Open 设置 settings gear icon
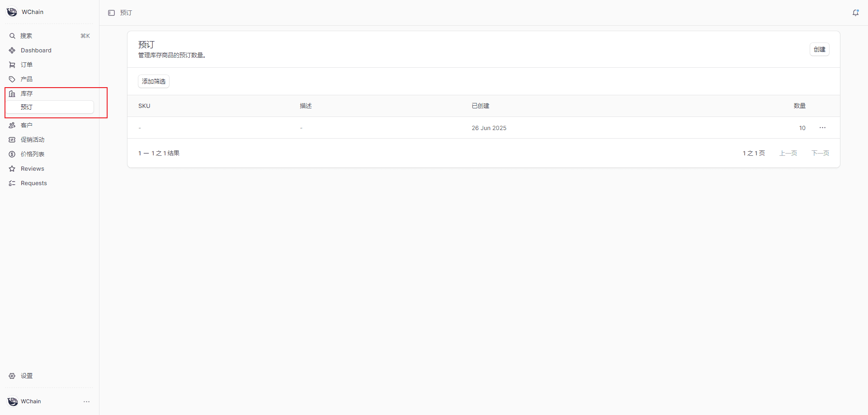This screenshot has height=415, width=868. coord(12,376)
